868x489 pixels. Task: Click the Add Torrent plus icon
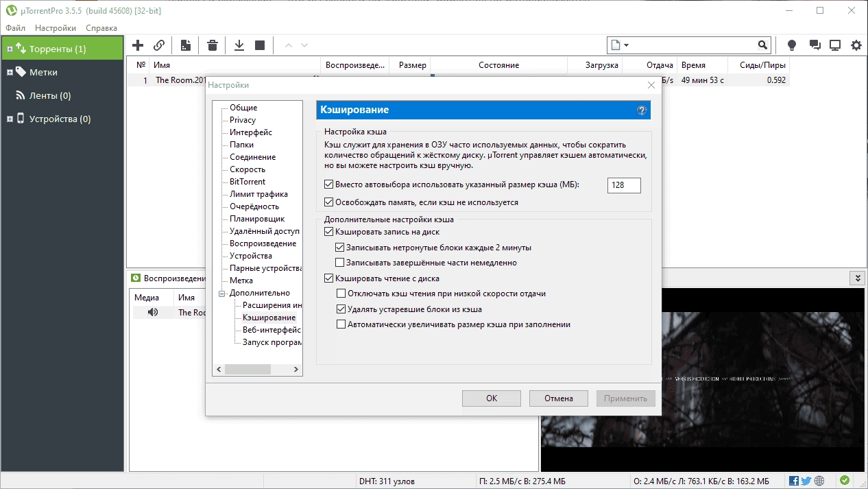point(138,45)
